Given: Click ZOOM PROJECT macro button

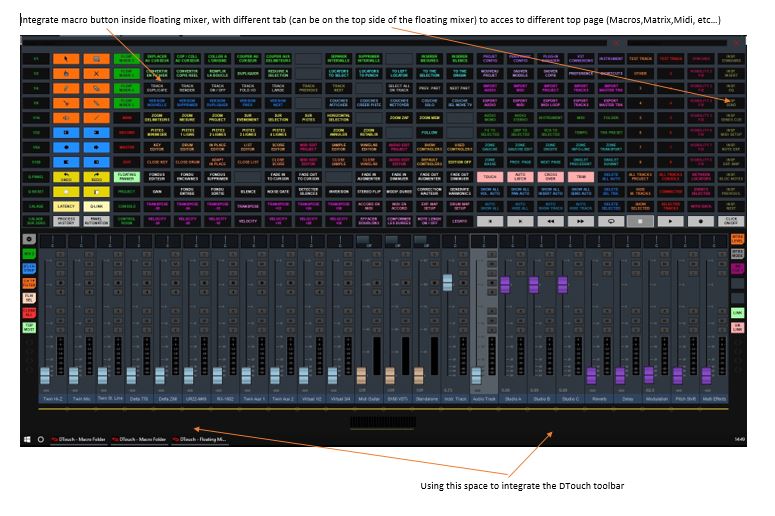Looking at the screenshot, I should [217, 118].
